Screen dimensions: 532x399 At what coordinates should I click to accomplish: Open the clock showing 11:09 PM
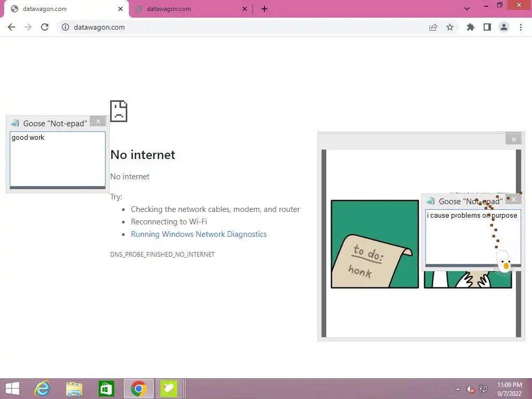tap(509, 389)
